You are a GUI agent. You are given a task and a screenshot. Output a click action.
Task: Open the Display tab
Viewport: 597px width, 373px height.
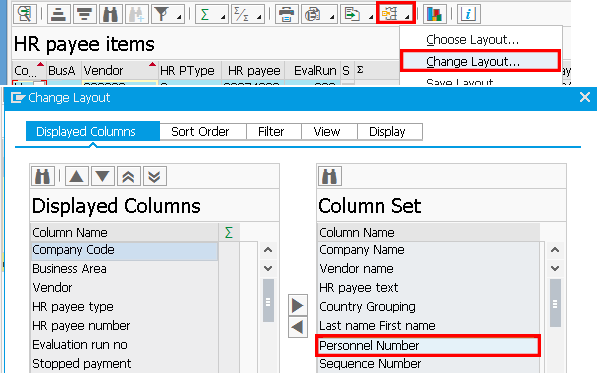click(x=390, y=132)
